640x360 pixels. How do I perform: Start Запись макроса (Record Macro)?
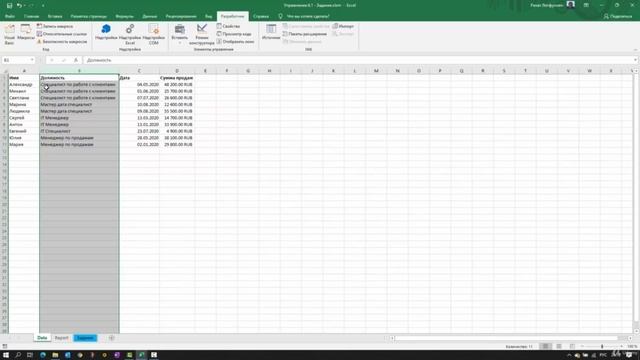point(55,26)
